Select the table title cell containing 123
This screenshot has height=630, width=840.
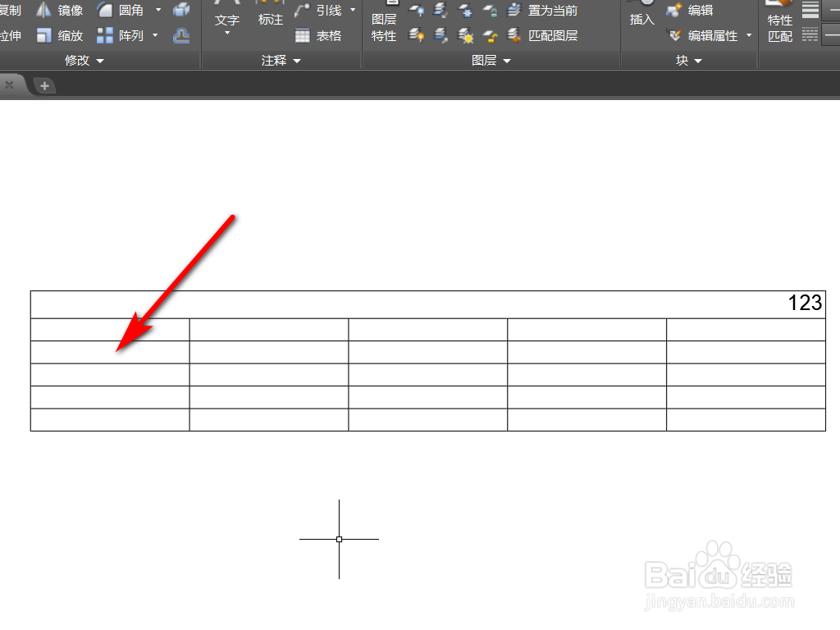[x=427, y=304]
